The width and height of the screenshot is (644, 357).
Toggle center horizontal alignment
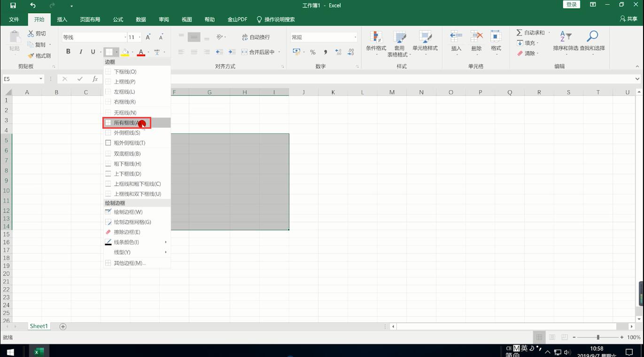(194, 52)
